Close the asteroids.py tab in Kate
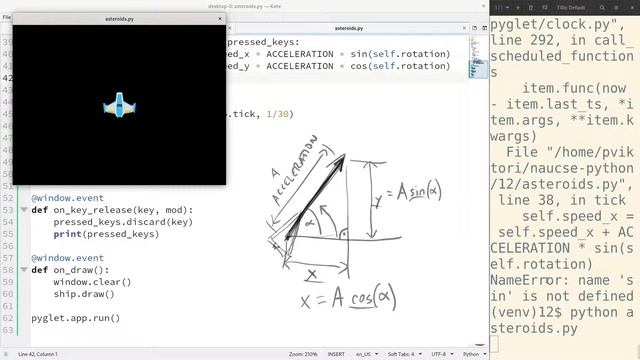 [x=464, y=28]
